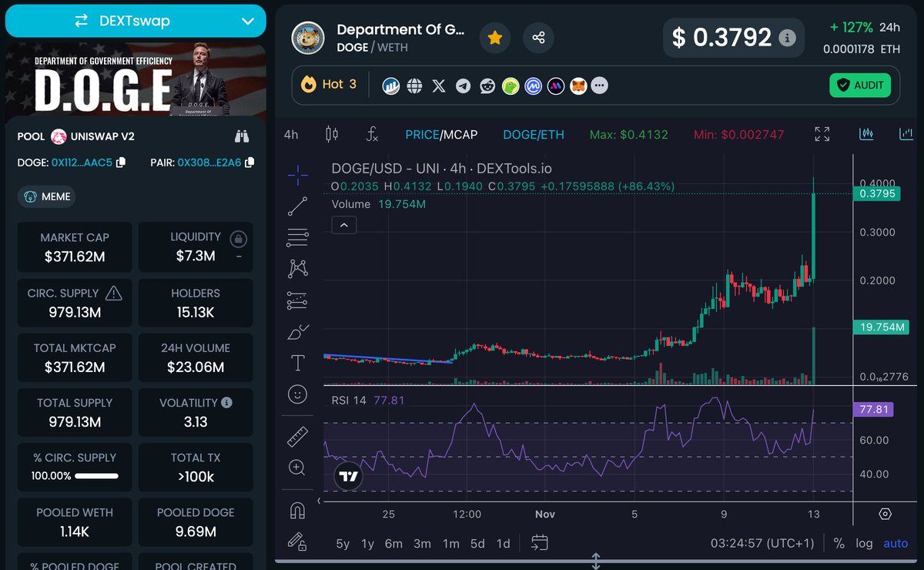This screenshot has height=570, width=924.
Task: Switch to the DOGE/ETH chart tab
Action: (534, 133)
